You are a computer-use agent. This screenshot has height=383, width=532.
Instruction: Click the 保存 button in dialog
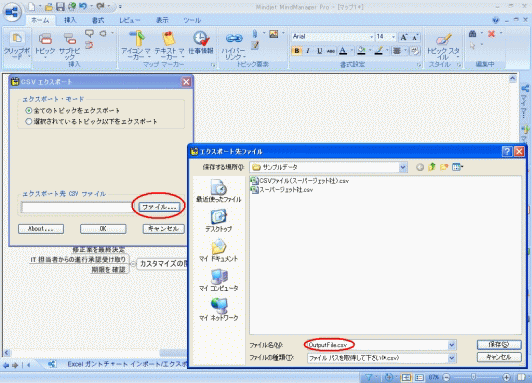(499, 345)
